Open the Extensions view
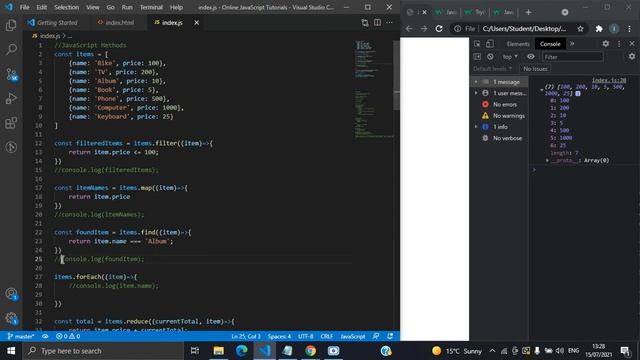Screen dimensions: 640x360 [x=11, y=123]
